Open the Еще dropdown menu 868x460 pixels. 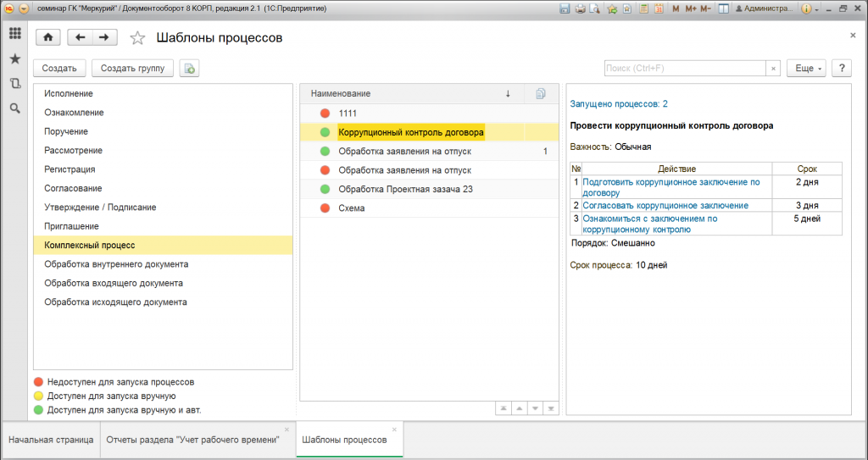[x=807, y=69]
